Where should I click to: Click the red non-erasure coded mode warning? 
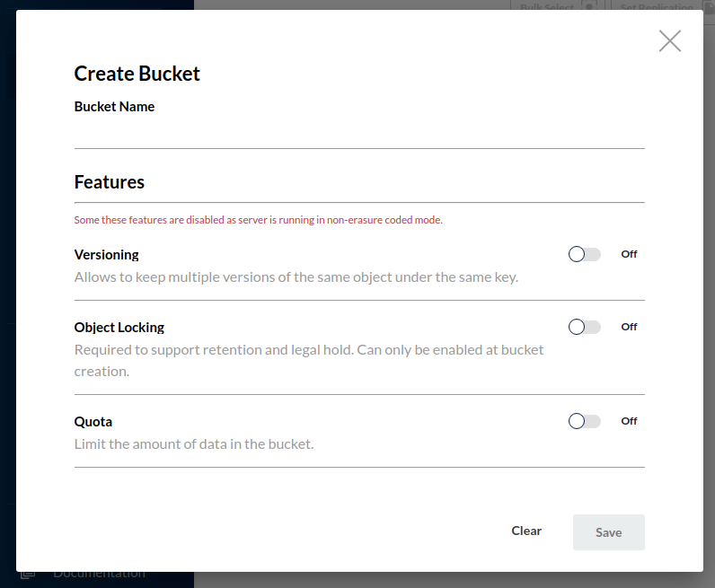point(258,220)
